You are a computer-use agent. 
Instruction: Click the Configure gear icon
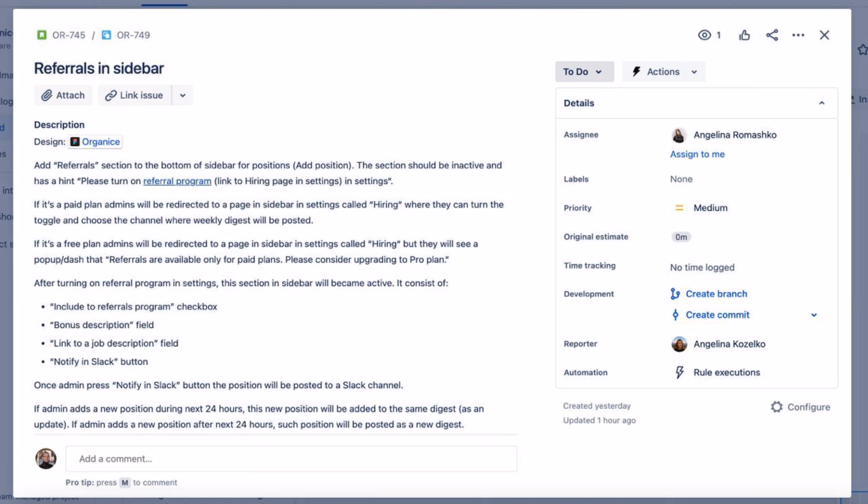(x=776, y=407)
